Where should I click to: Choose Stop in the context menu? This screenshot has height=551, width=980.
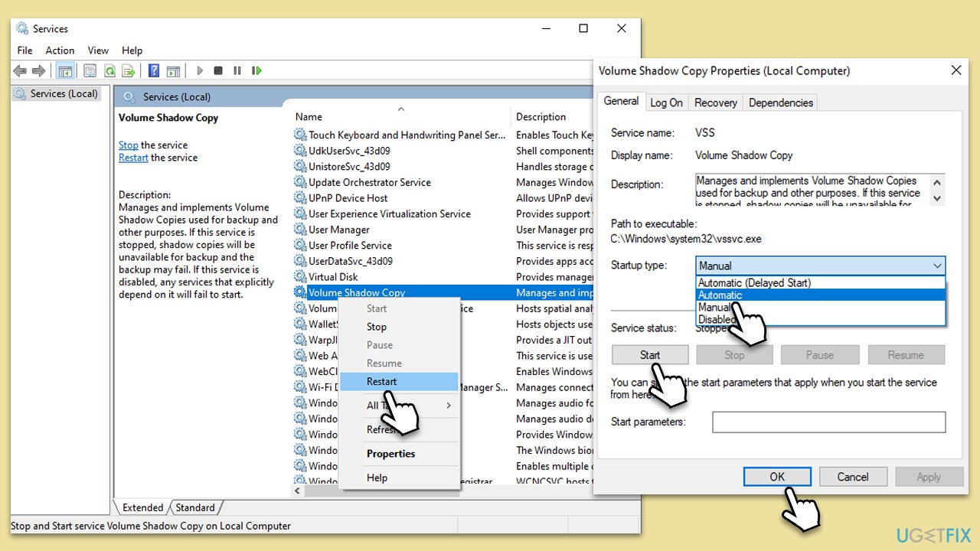tap(398, 327)
